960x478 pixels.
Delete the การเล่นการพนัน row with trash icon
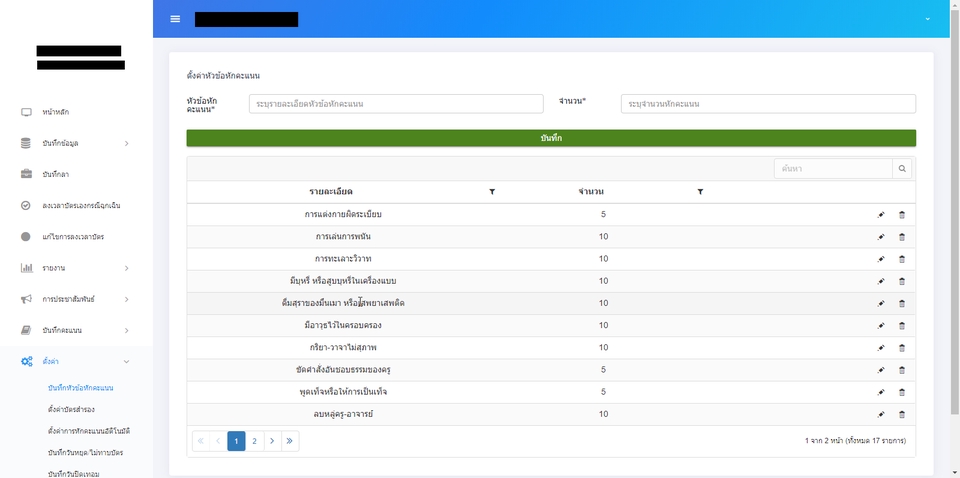[x=902, y=237]
